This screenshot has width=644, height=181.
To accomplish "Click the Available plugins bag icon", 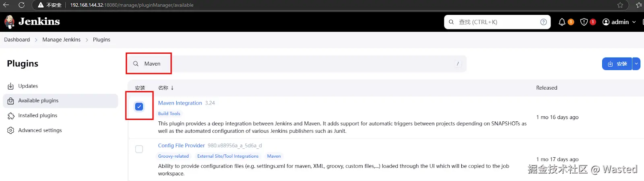I will pyautogui.click(x=11, y=101).
